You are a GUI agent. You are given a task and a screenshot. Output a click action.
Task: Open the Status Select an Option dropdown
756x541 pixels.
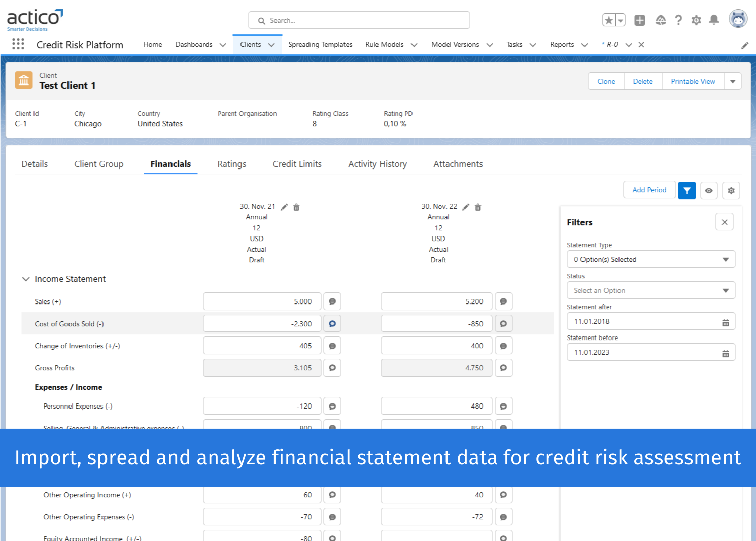(x=725, y=290)
